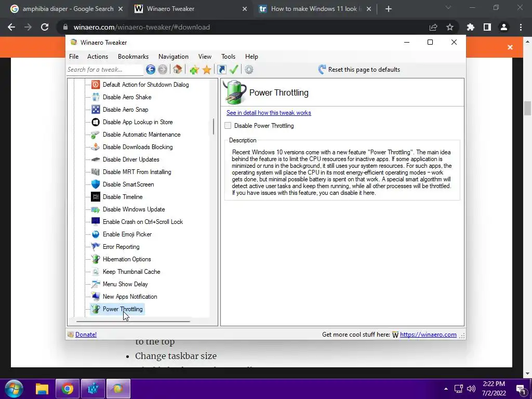
Task: Click the Disable Driver Updates icon
Action: tap(96, 159)
